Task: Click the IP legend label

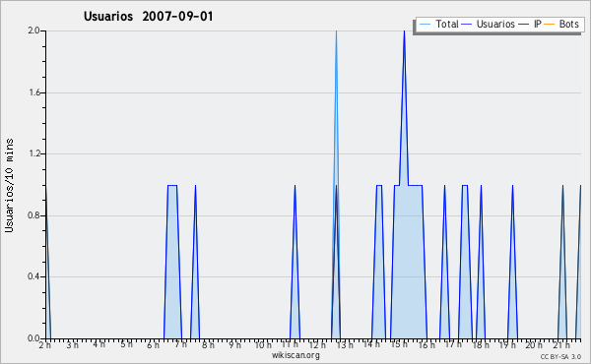Action: tap(538, 24)
